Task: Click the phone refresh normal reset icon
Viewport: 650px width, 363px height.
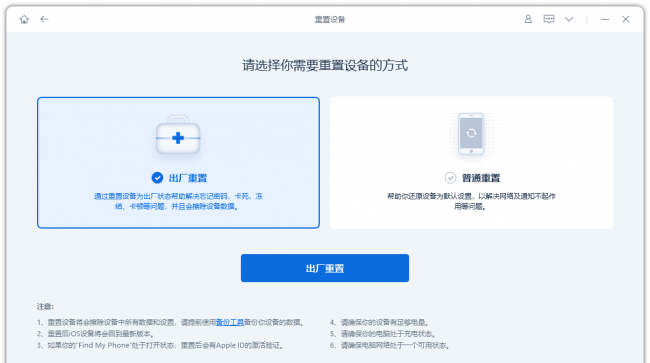Action: point(471,134)
